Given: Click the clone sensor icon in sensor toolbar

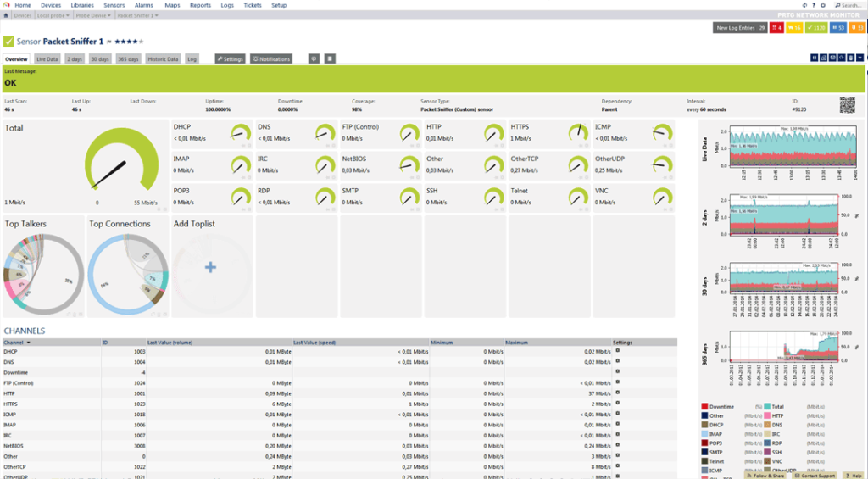Looking at the screenshot, I should click(x=824, y=58).
